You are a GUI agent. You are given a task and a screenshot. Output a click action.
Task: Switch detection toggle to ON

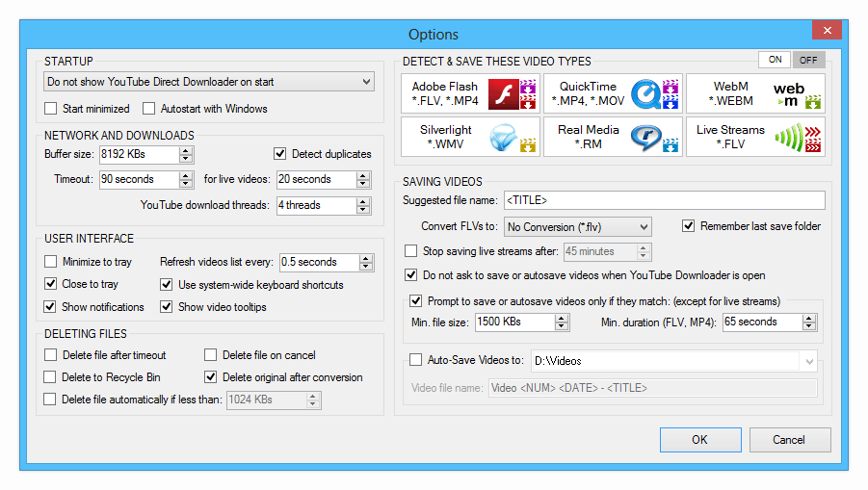tap(775, 60)
